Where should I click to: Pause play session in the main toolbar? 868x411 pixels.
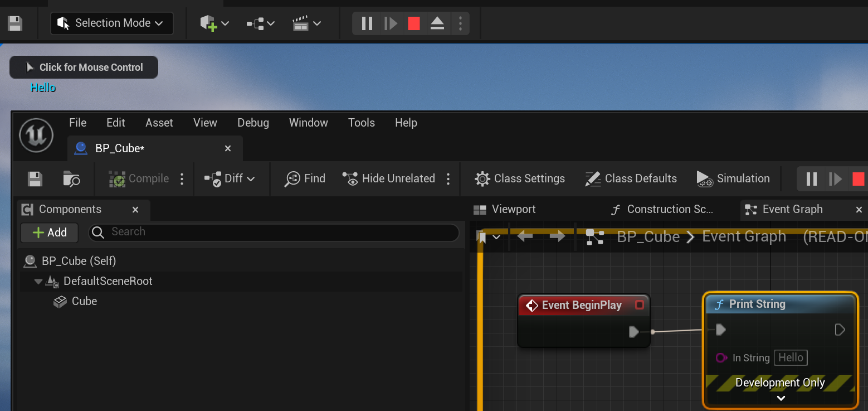pyautogui.click(x=367, y=23)
